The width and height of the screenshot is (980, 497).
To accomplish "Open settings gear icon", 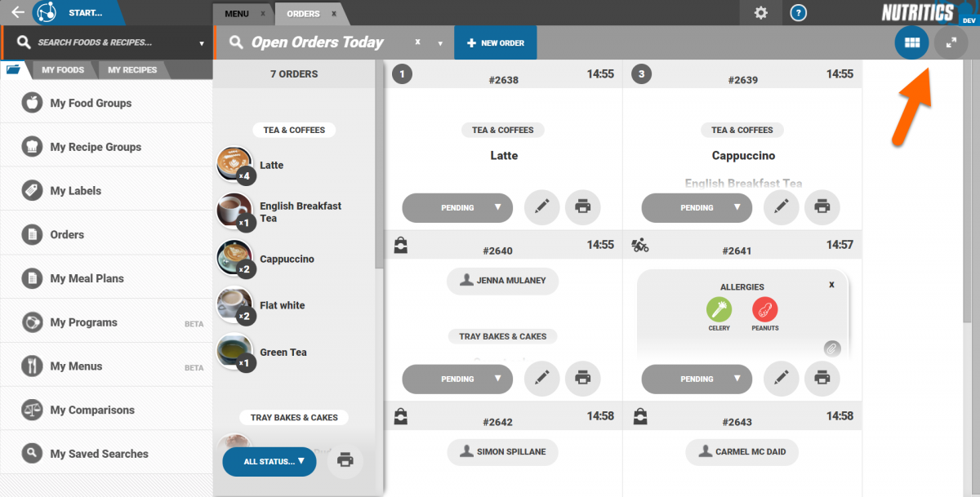I will tap(760, 13).
